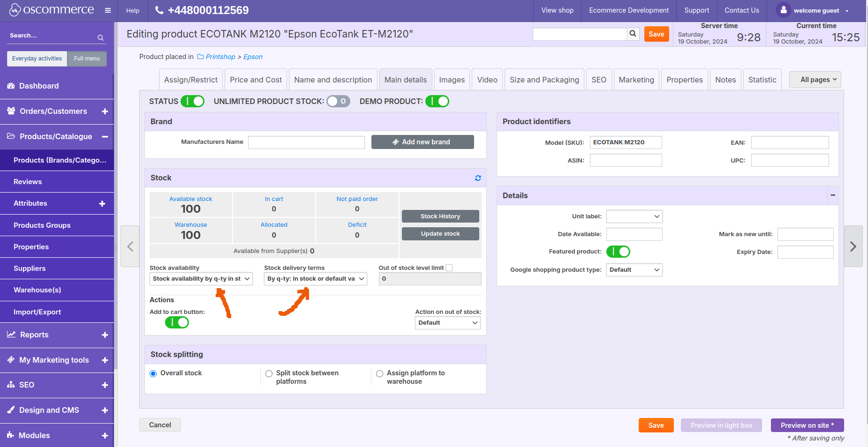
Task: Click the Update stock button
Action: point(440,234)
